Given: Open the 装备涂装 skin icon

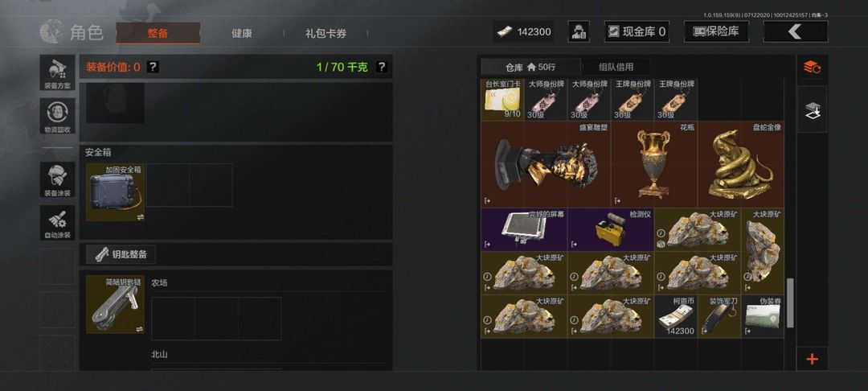Looking at the screenshot, I should [58, 180].
